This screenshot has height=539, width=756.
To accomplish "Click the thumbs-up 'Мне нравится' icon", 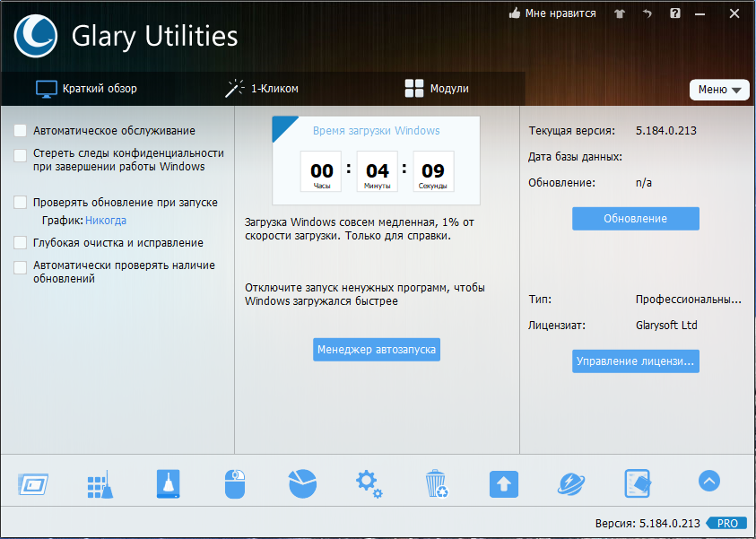I will coord(515,13).
